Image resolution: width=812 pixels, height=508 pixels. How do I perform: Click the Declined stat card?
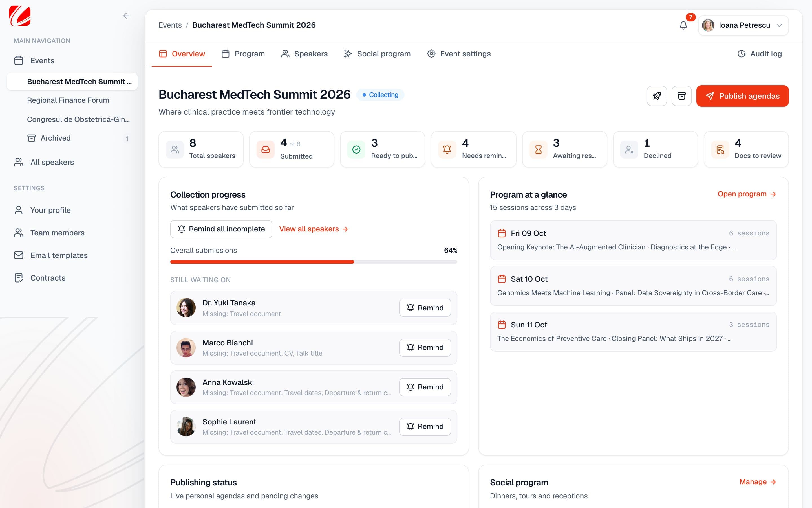(655, 149)
